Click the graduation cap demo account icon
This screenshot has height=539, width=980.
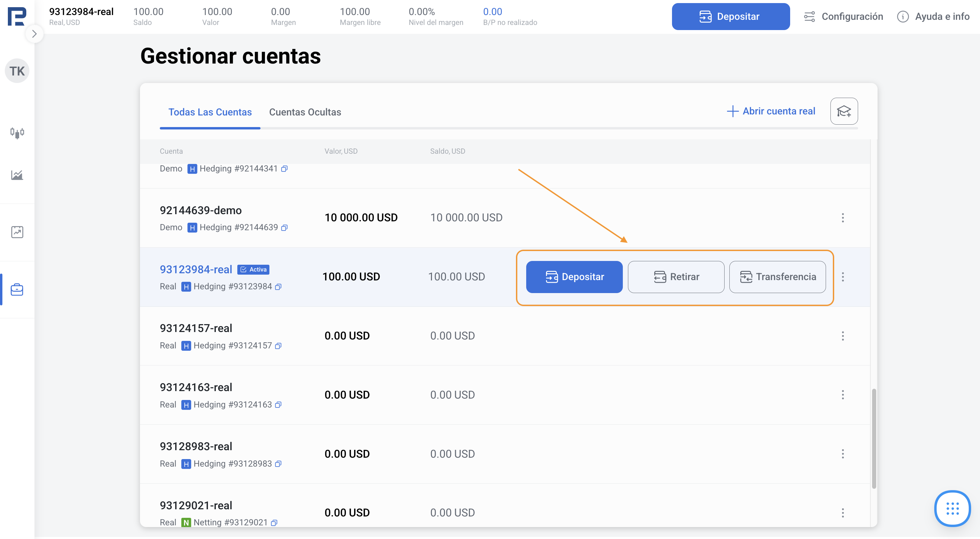click(843, 111)
